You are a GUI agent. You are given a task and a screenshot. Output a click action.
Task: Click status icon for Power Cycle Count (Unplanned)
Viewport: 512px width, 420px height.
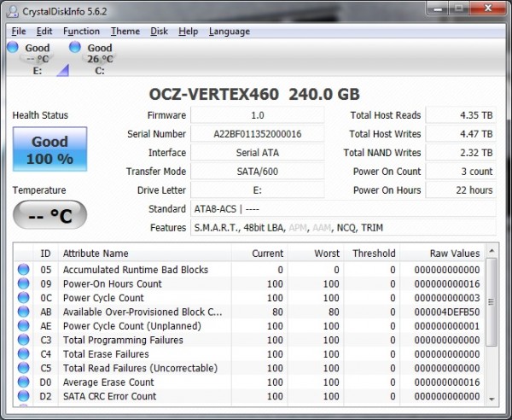click(x=23, y=325)
